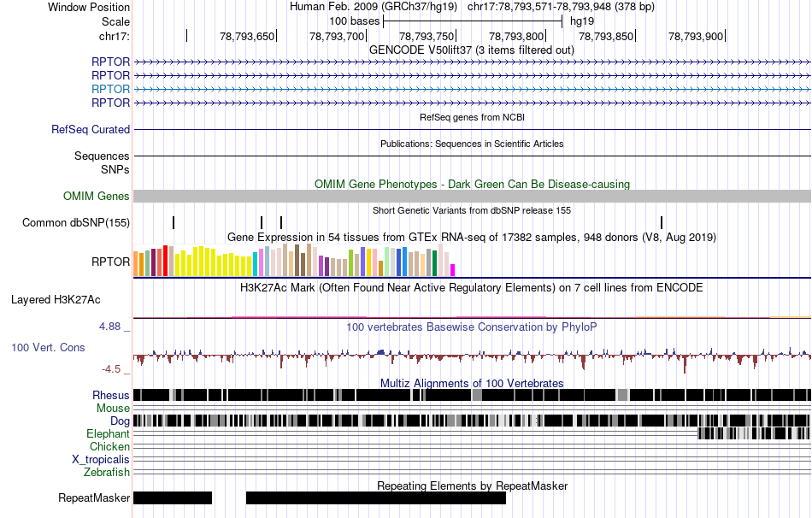Select the leftmost dbSNP variant tick
812x518 pixels.
pos(174,223)
